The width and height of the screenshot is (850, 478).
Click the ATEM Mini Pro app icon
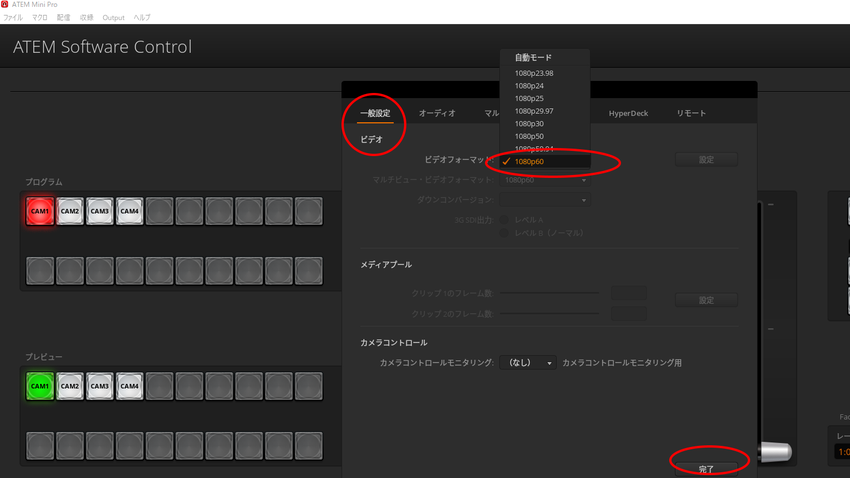5,4
